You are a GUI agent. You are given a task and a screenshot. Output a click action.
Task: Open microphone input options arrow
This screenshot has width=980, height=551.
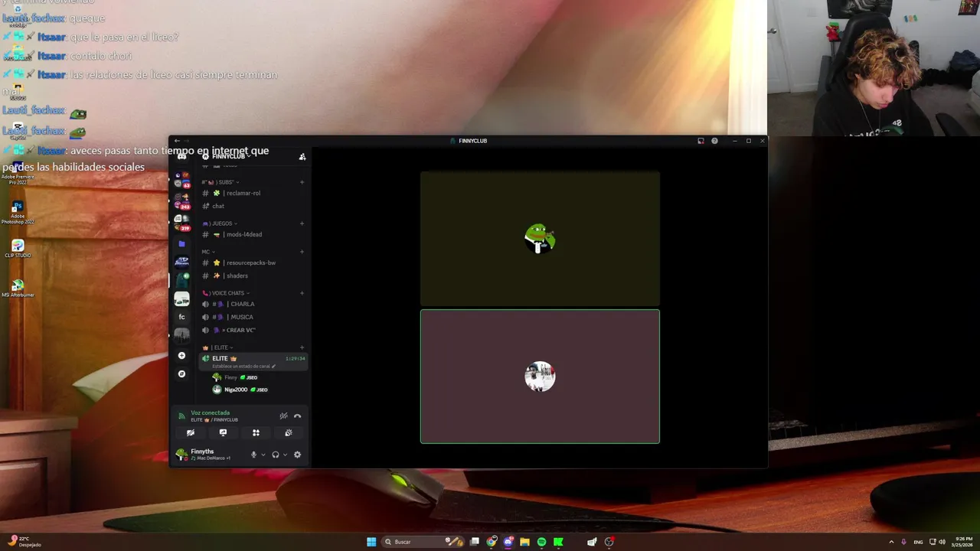[263, 455]
